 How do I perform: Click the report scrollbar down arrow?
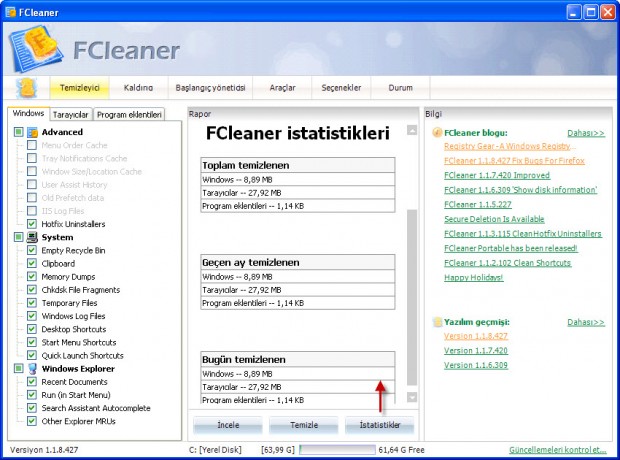coord(412,397)
